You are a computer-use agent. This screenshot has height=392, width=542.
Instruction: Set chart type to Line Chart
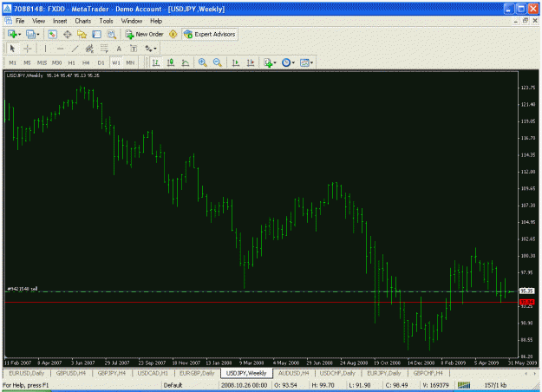click(186, 62)
